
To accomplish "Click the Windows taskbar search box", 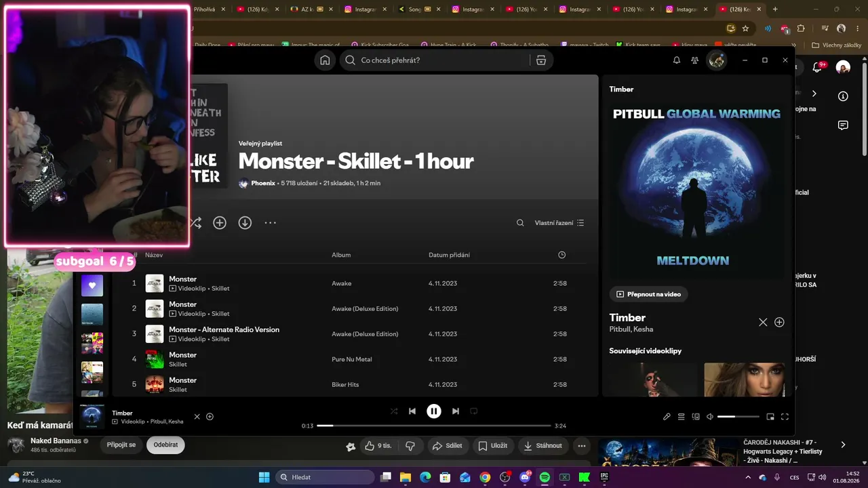I will (325, 477).
